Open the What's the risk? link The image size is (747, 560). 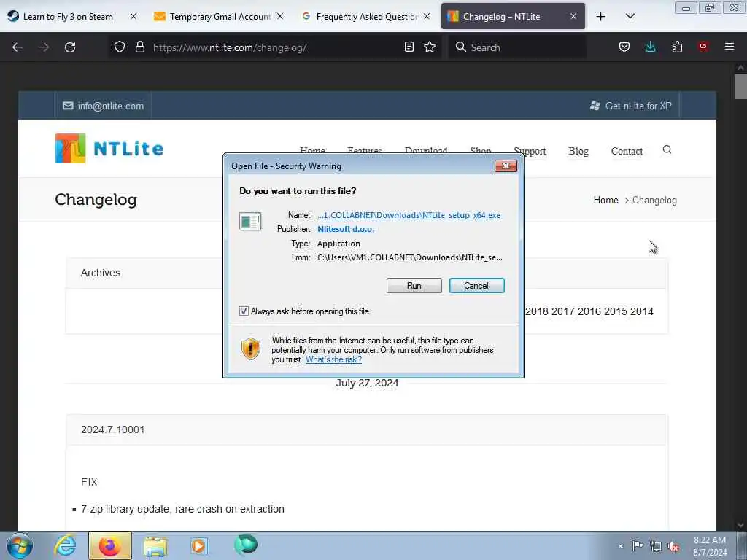click(x=333, y=359)
